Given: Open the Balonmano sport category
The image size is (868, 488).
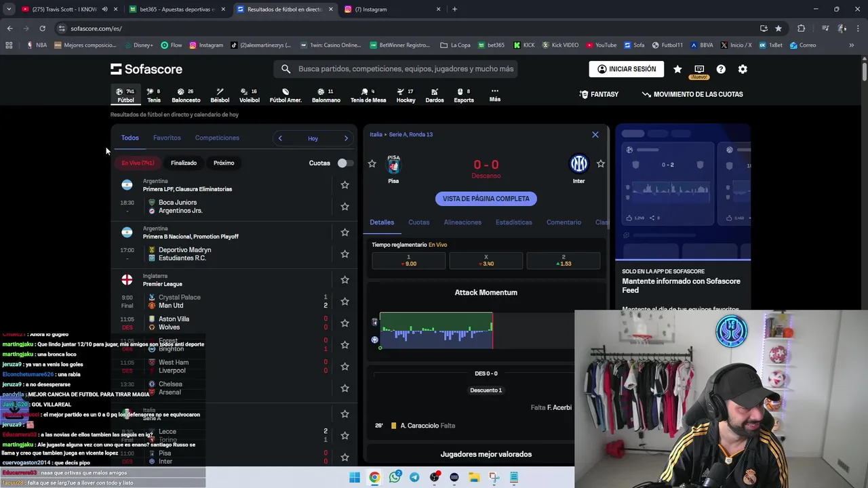Looking at the screenshot, I should point(326,95).
